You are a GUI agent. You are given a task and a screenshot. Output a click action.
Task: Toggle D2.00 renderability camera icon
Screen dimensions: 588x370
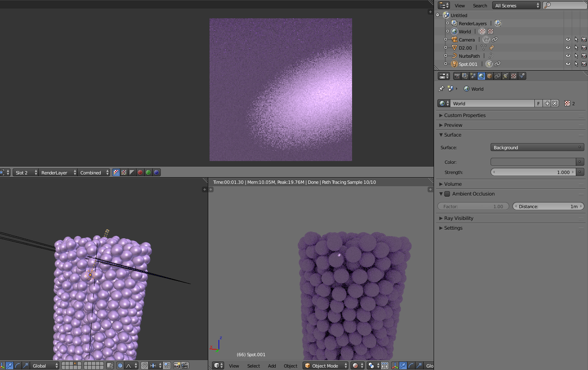pyautogui.click(x=584, y=48)
